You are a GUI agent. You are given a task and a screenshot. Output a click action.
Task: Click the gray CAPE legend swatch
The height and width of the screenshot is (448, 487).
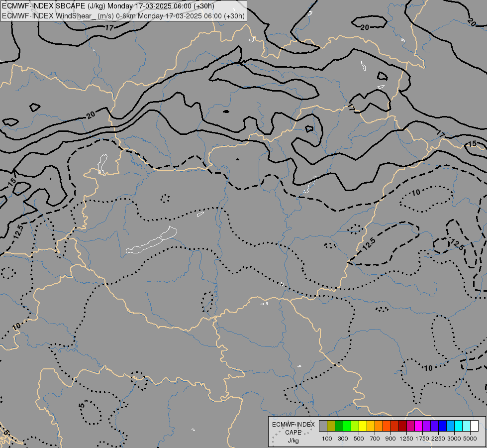[x=323, y=426]
